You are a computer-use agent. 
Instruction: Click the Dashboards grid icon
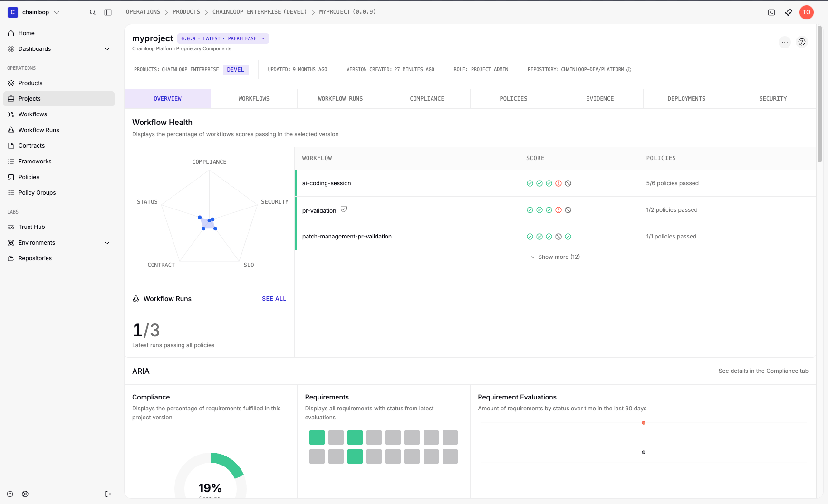tap(11, 49)
